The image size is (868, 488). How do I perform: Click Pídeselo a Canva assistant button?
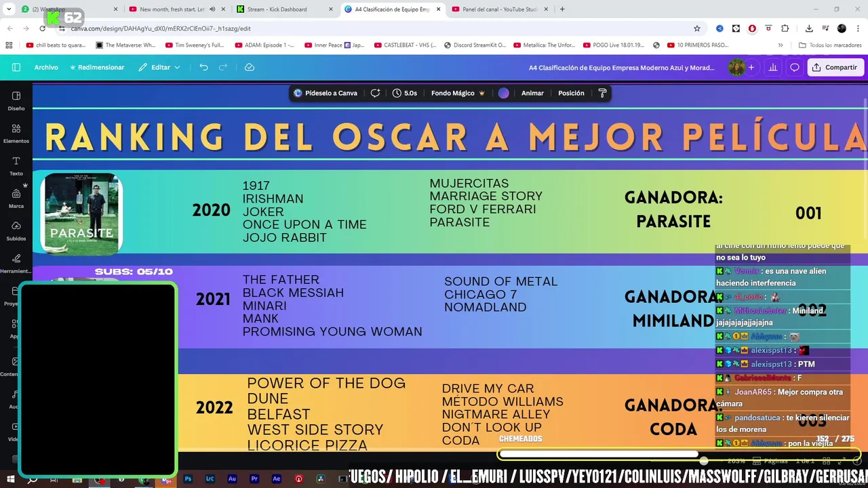tap(325, 93)
